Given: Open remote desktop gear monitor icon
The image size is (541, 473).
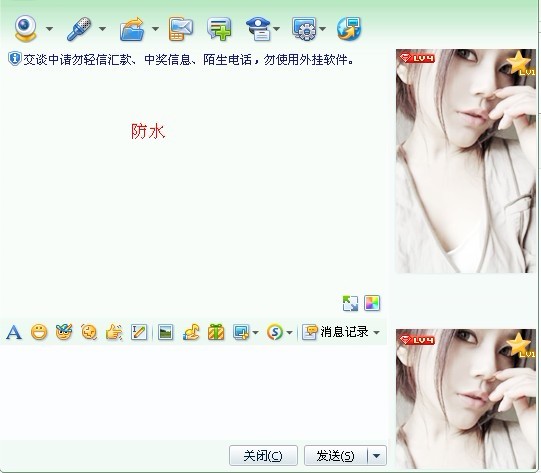Looking at the screenshot, I should pyautogui.click(x=304, y=29).
